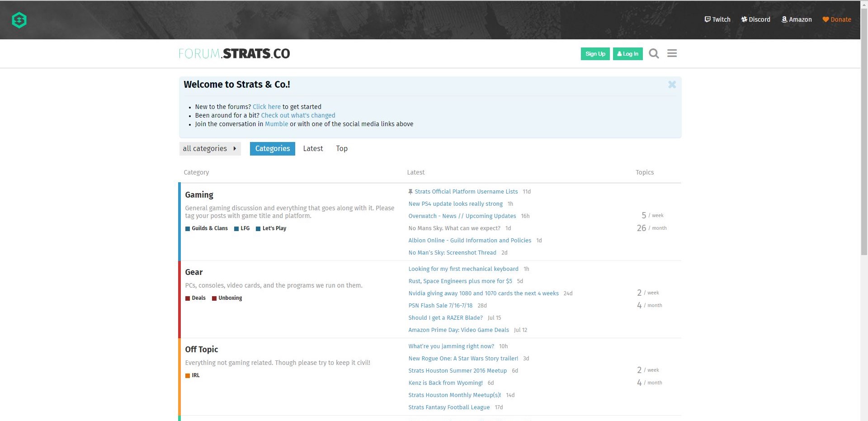Open the LFG subcategory
The height and width of the screenshot is (421, 868).
pyautogui.click(x=242, y=228)
